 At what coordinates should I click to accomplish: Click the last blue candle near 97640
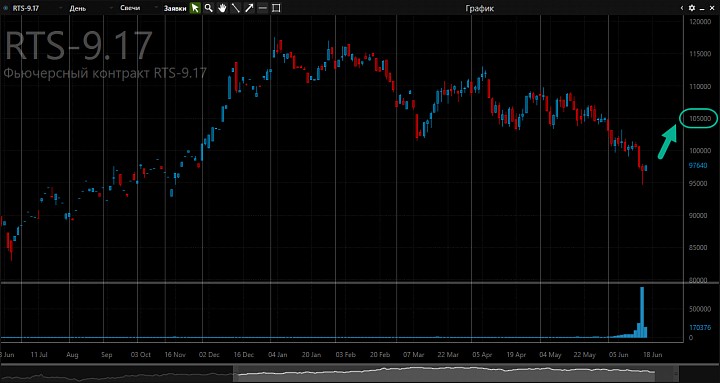(x=646, y=168)
